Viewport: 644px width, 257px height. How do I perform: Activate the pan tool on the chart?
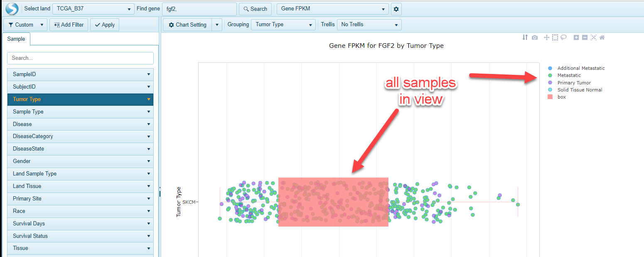click(x=547, y=37)
